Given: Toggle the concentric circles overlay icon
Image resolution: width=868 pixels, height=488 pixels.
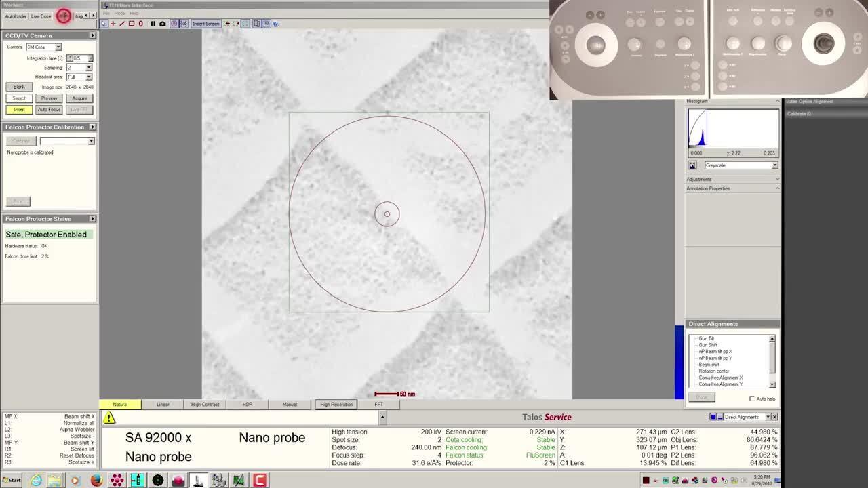Looking at the screenshot, I should (x=174, y=24).
